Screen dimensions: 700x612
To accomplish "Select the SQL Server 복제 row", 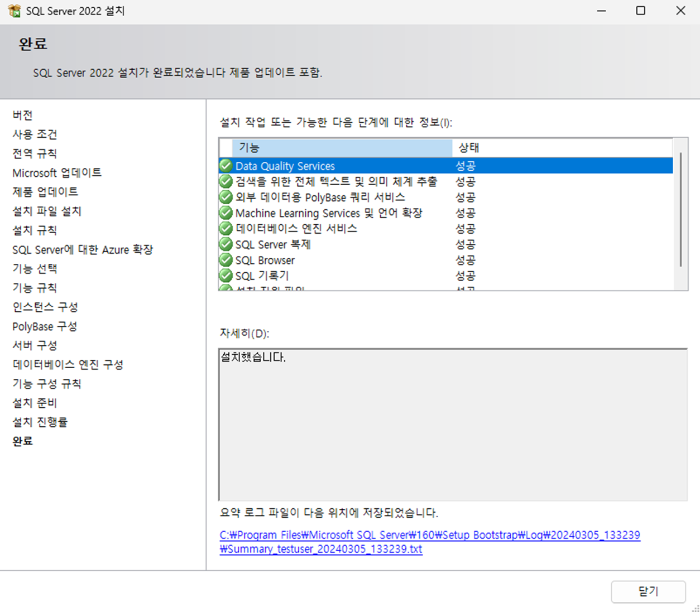I will (x=446, y=244).
